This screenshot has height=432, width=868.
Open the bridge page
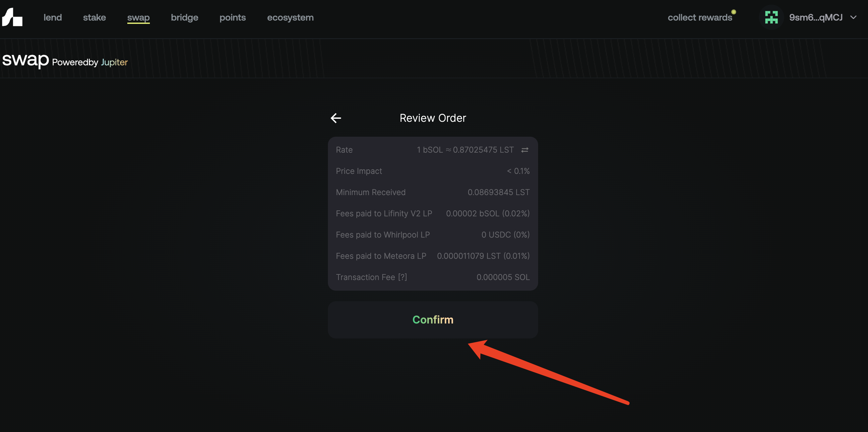184,18
